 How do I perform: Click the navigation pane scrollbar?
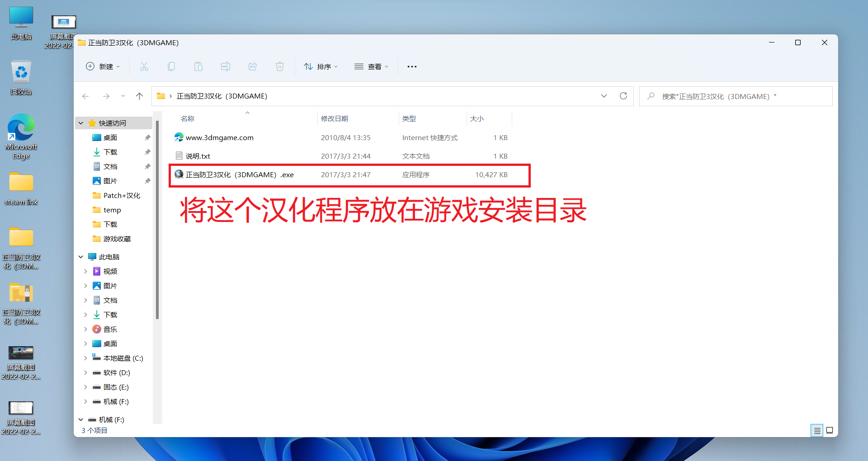(x=157, y=220)
